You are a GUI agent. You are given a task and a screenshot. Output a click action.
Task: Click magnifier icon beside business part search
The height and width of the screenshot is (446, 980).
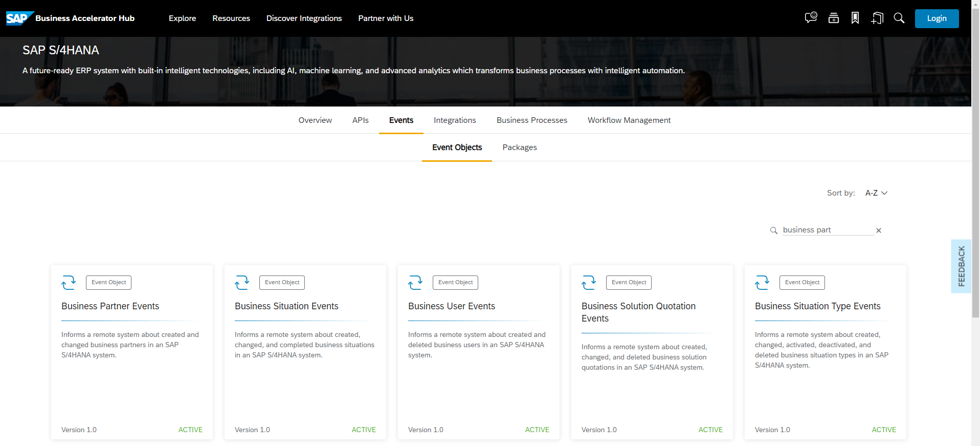[774, 230]
